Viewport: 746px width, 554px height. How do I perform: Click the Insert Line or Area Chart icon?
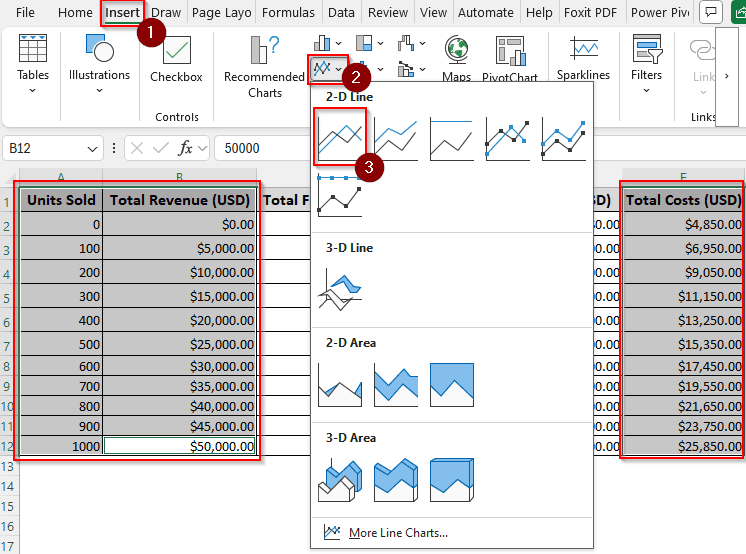tap(322, 69)
